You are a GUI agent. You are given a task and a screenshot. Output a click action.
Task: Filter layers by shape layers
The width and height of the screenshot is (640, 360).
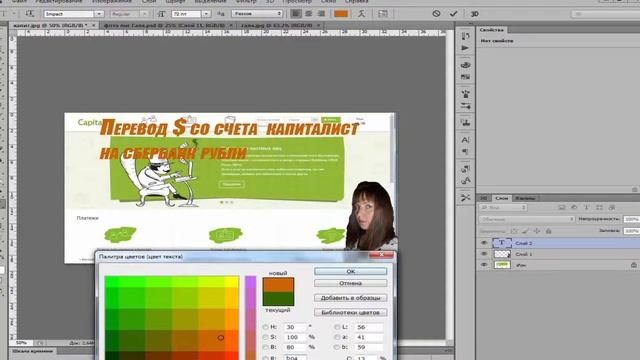599,208
